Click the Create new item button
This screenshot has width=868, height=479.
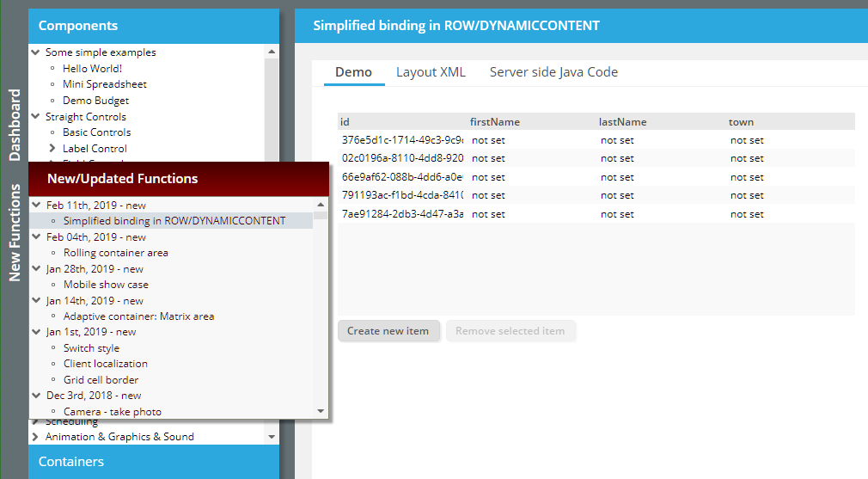pyautogui.click(x=388, y=331)
